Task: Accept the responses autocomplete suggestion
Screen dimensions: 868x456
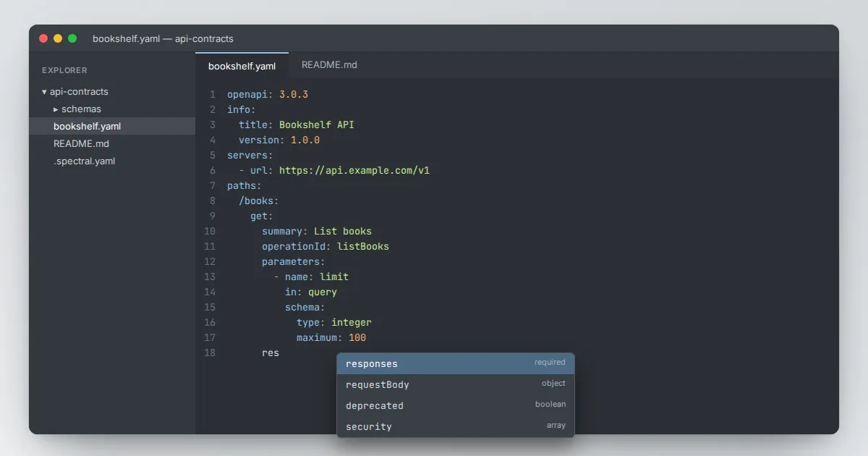Action: 456,363
